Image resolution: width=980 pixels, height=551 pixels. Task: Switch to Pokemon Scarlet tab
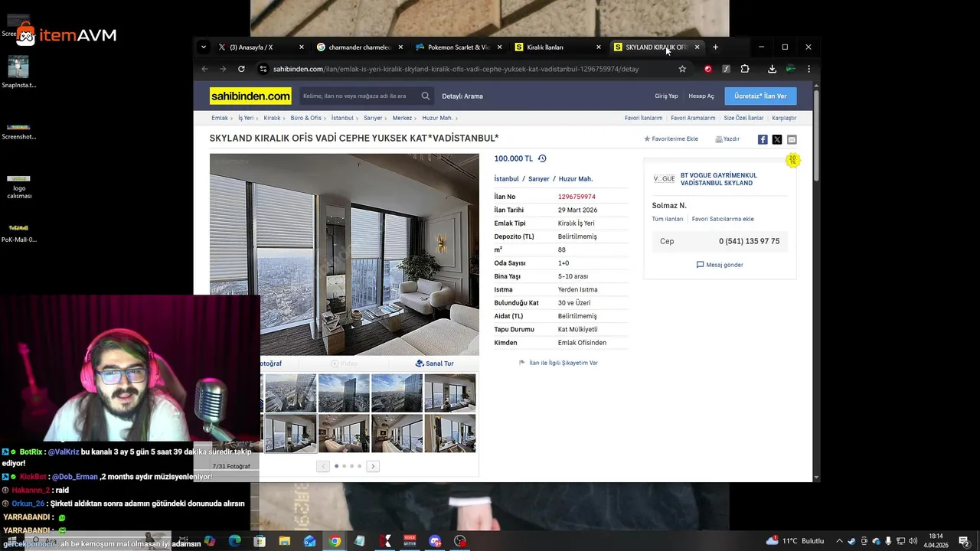[458, 47]
